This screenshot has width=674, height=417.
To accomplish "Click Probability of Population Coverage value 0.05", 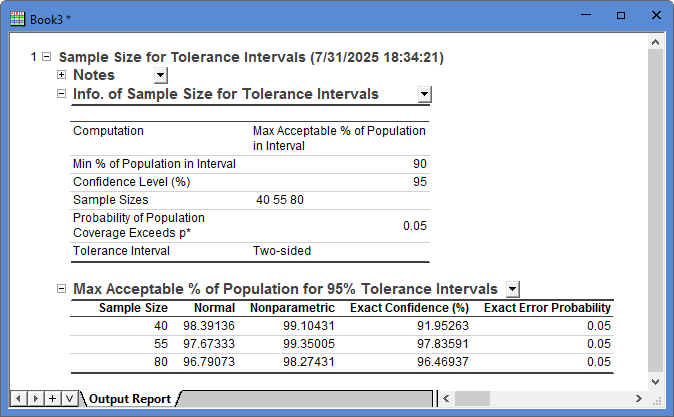I will (415, 226).
